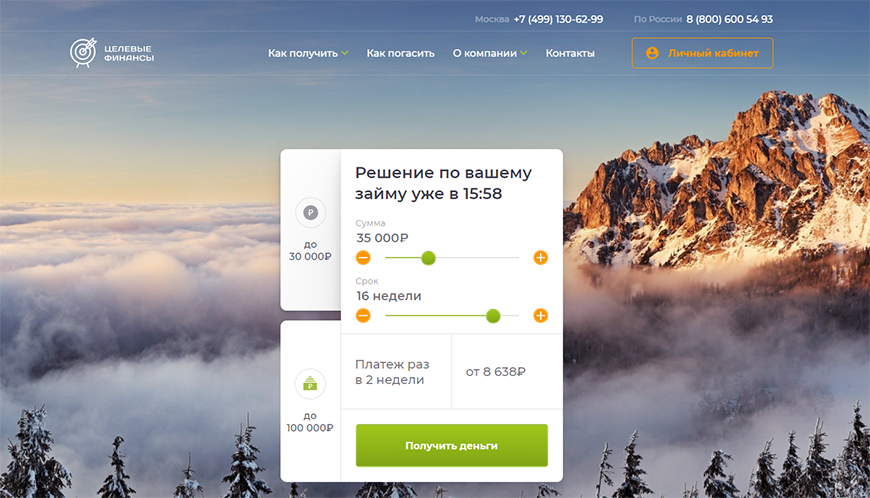
Task: Call Moscow number +7 (499) 130-62-99
Action: tap(558, 19)
